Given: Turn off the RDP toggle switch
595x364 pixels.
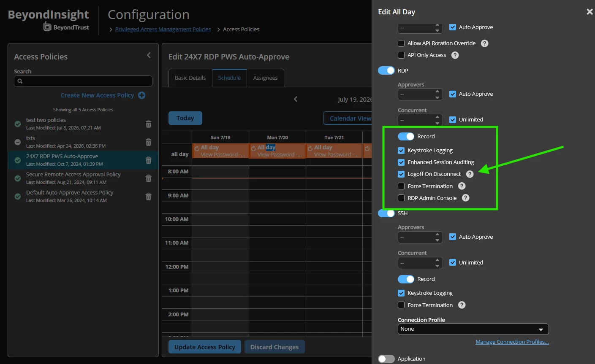Looking at the screenshot, I should (386, 70).
